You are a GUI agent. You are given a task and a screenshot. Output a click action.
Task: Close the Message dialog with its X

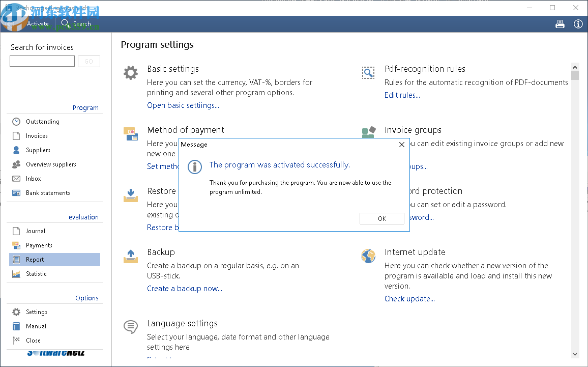pyautogui.click(x=402, y=145)
